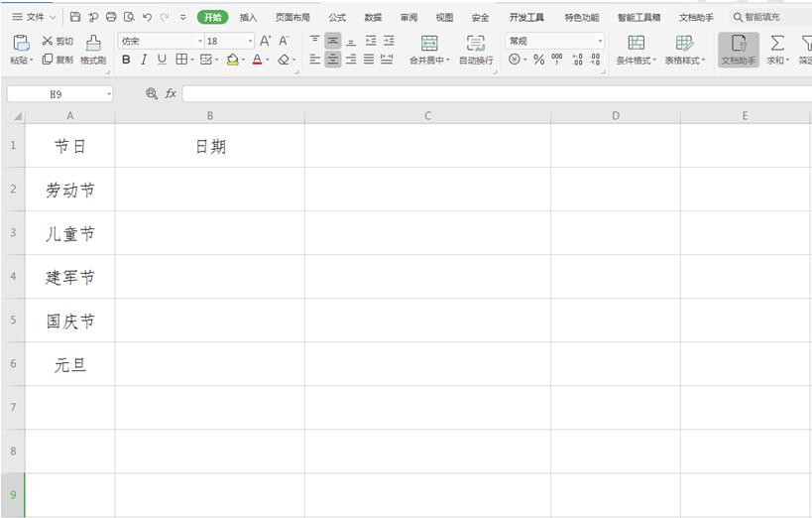Toggle bold formatting
The width and height of the screenshot is (812, 518).
pos(126,60)
